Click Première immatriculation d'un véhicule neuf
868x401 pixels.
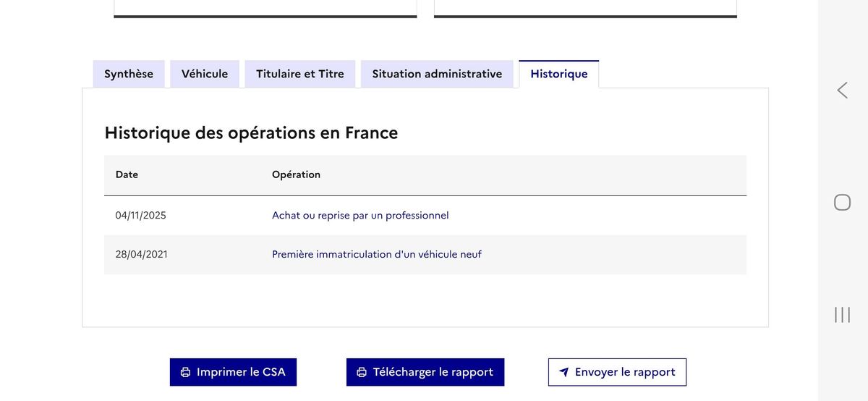pyautogui.click(x=376, y=254)
